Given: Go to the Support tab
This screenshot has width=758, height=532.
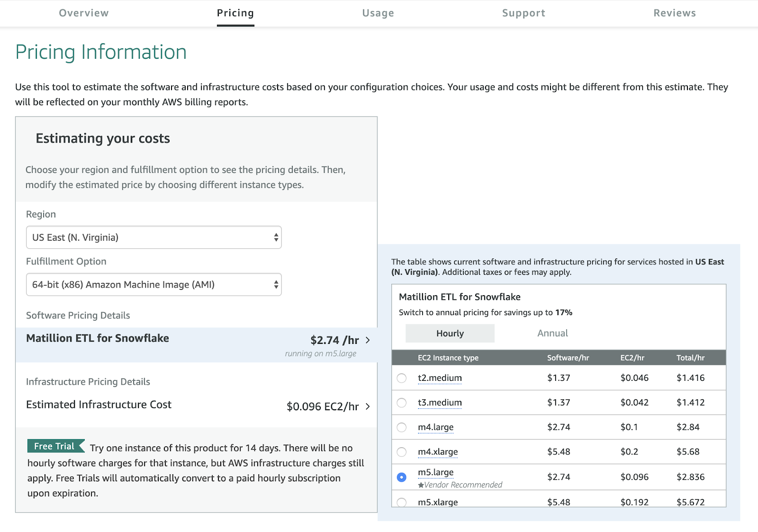Looking at the screenshot, I should tap(523, 13).
